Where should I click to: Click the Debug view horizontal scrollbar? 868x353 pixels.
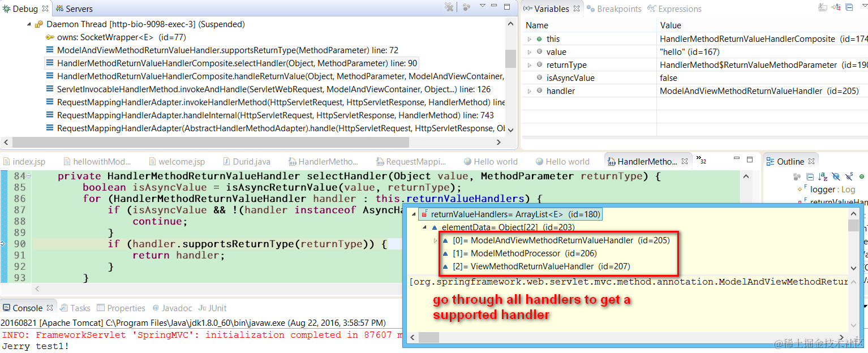click(210, 142)
